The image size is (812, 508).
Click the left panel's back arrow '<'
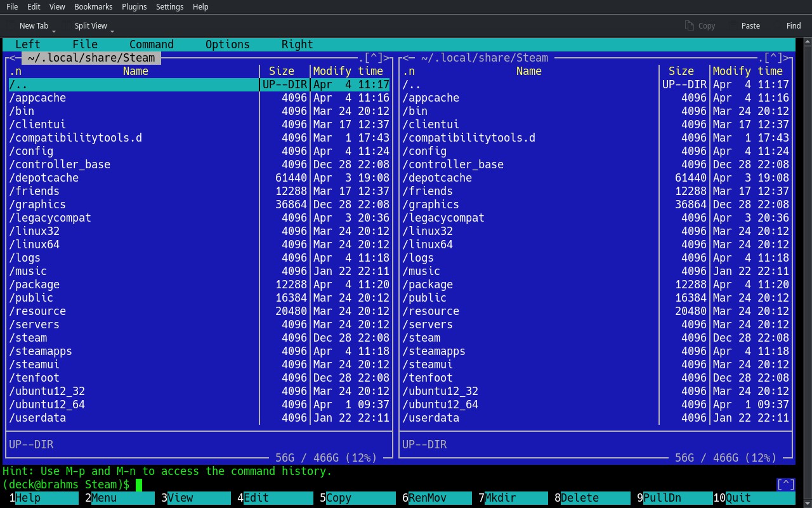[12, 58]
